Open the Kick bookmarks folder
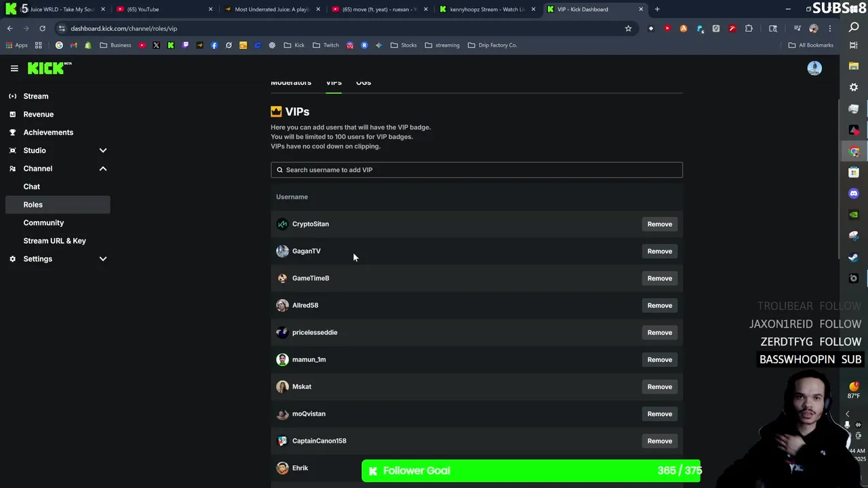This screenshot has height=488, width=868. pos(294,45)
